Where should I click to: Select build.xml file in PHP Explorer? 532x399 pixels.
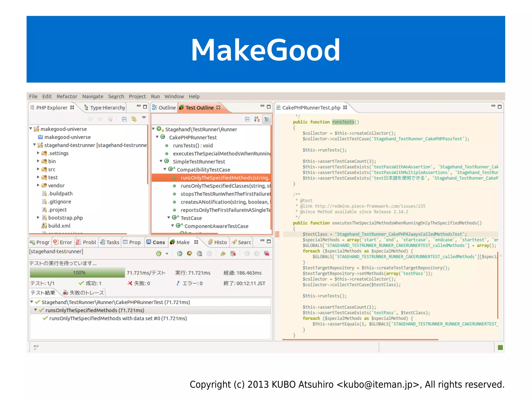click(59, 226)
